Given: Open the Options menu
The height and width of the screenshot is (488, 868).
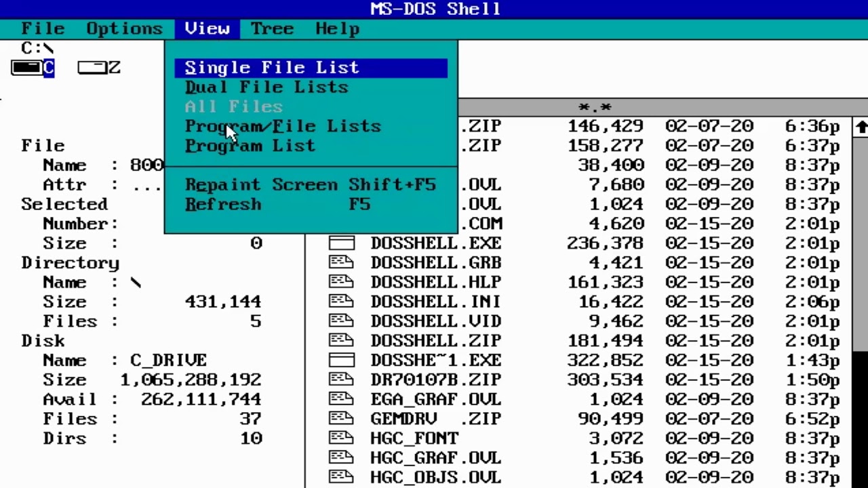Looking at the screenshot, I should [x=124, y=29].
